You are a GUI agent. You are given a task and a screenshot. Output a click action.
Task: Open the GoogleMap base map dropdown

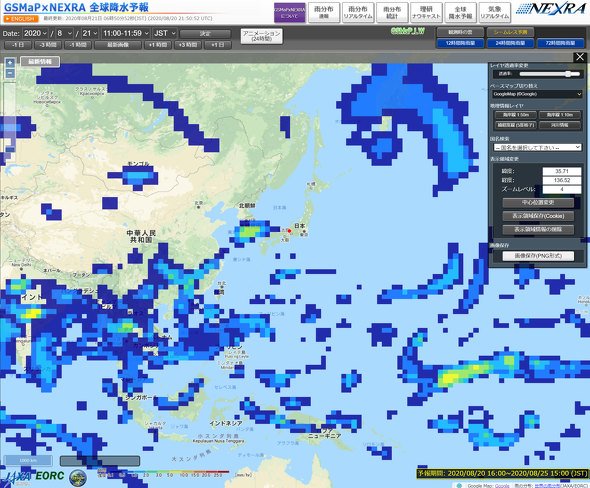(537, 94)
